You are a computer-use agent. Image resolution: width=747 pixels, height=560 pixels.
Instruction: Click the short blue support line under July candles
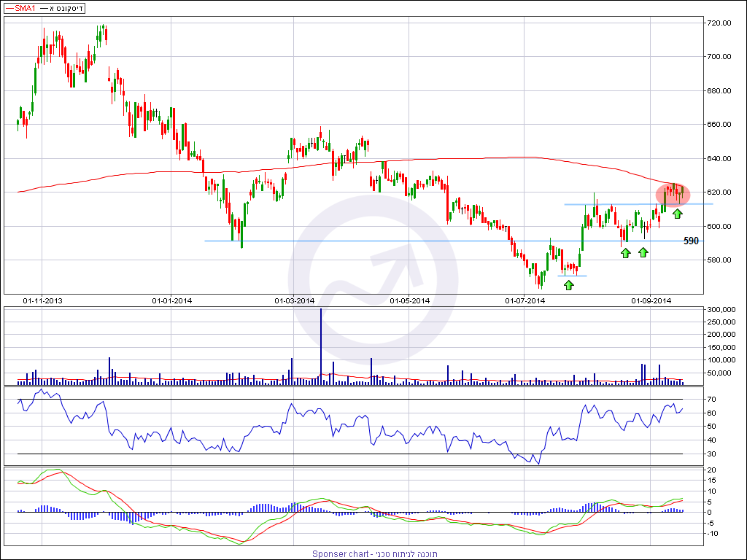coord(572,276)
